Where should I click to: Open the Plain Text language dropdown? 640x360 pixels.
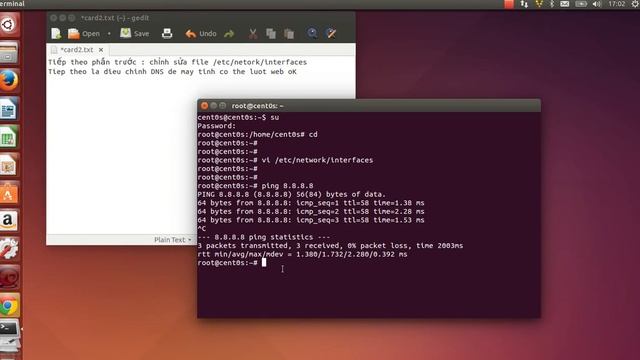click(x=172, y=240)
